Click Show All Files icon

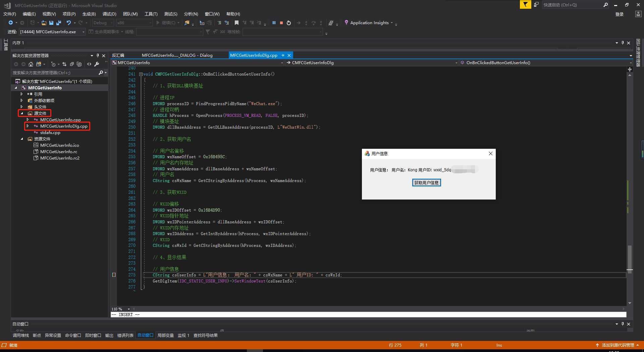point(79,64)
